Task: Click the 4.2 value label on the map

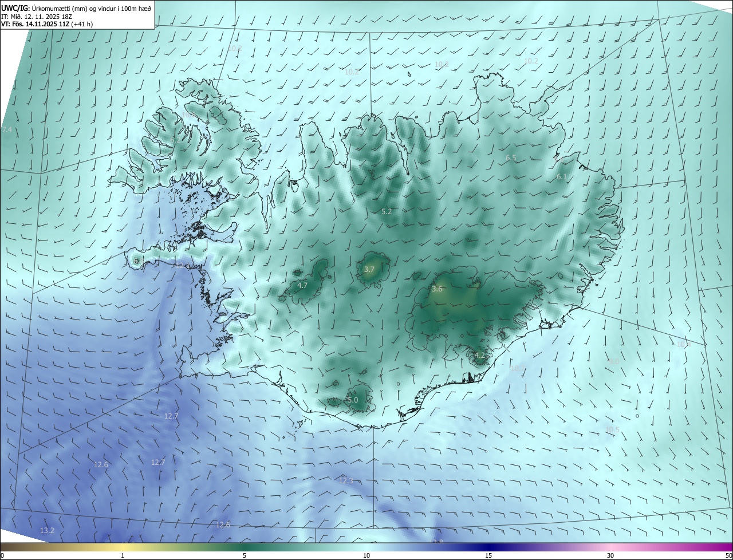Action: click(x=480, y=355)
